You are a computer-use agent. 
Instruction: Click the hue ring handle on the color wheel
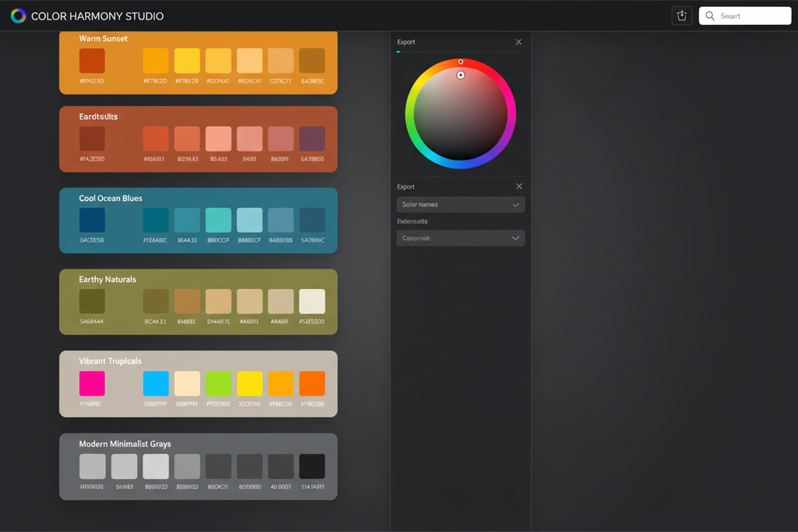tap(461, 62)
